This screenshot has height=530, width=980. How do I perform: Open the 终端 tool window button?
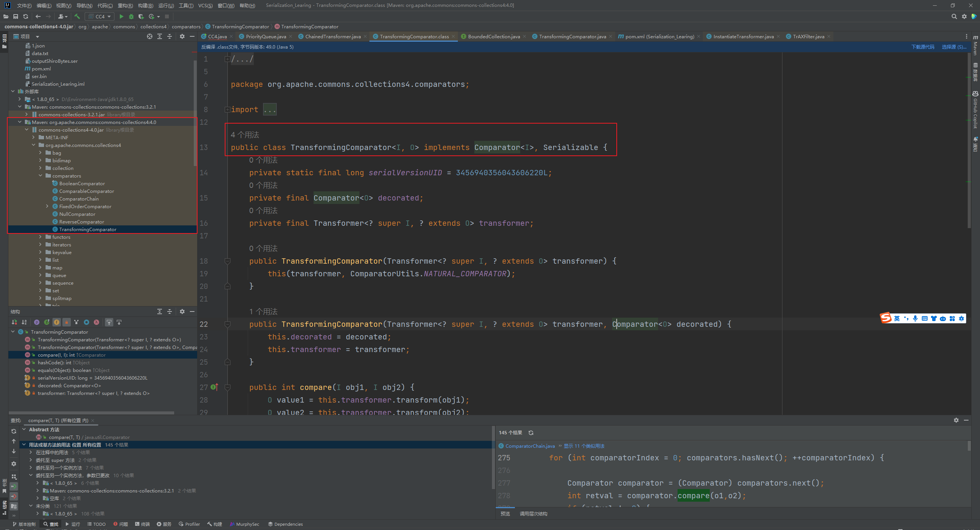pyautogui.click(x=142, y=524)
